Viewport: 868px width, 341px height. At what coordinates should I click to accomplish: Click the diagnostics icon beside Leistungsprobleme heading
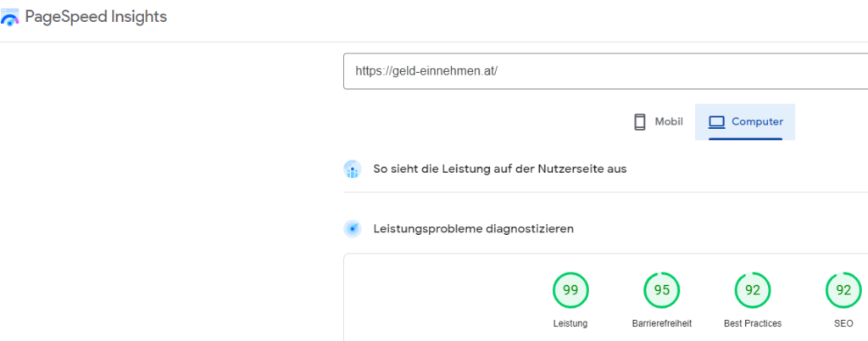click(353, 229)
